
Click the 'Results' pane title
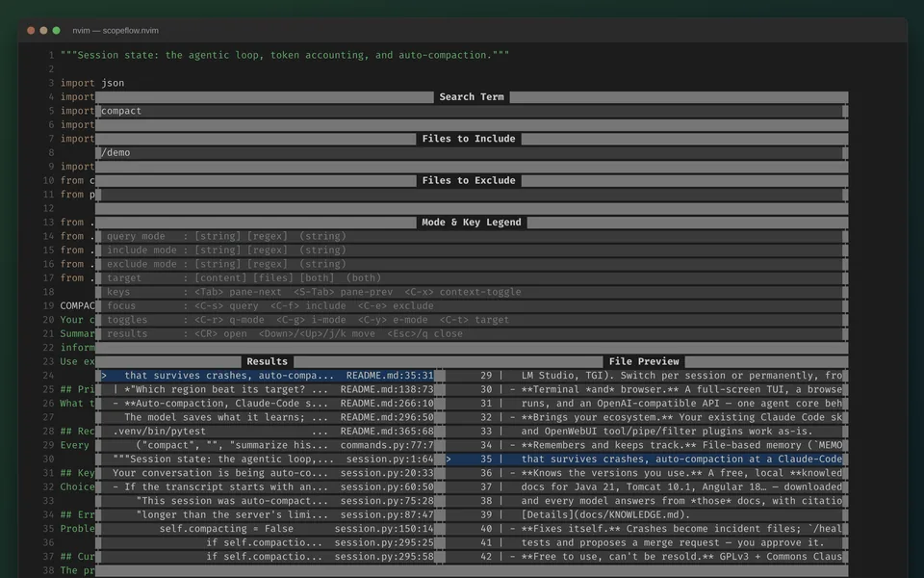(267, 361)
